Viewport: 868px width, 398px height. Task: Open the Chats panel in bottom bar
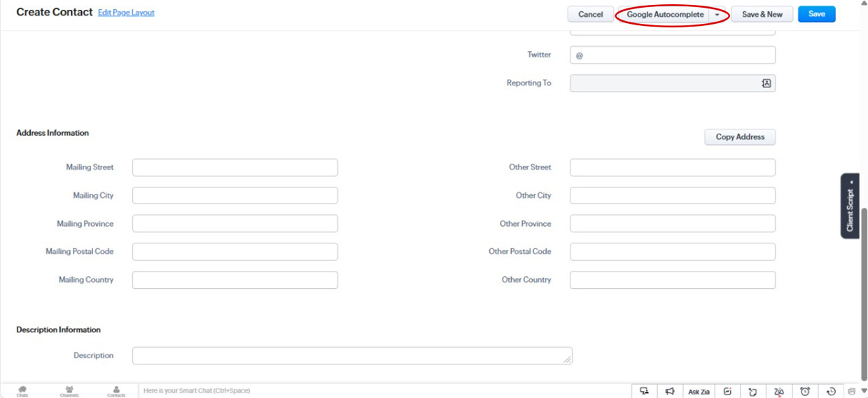coord(22,391)
